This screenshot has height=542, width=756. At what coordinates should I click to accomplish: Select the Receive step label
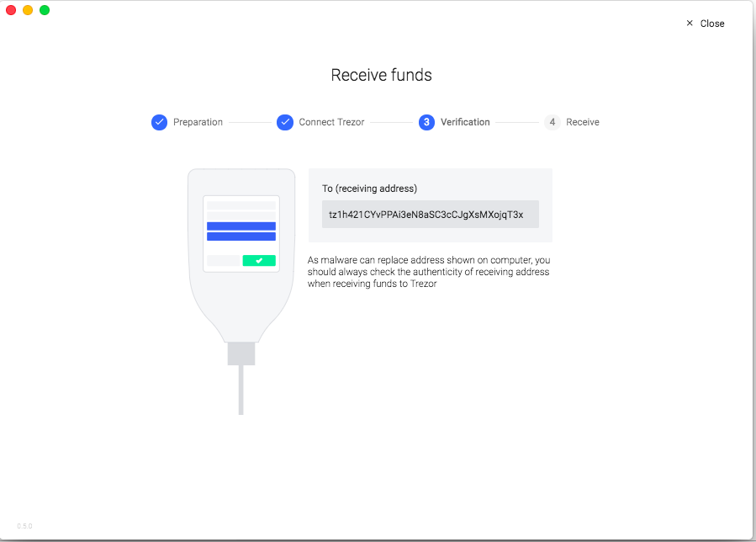coord(582,122)
